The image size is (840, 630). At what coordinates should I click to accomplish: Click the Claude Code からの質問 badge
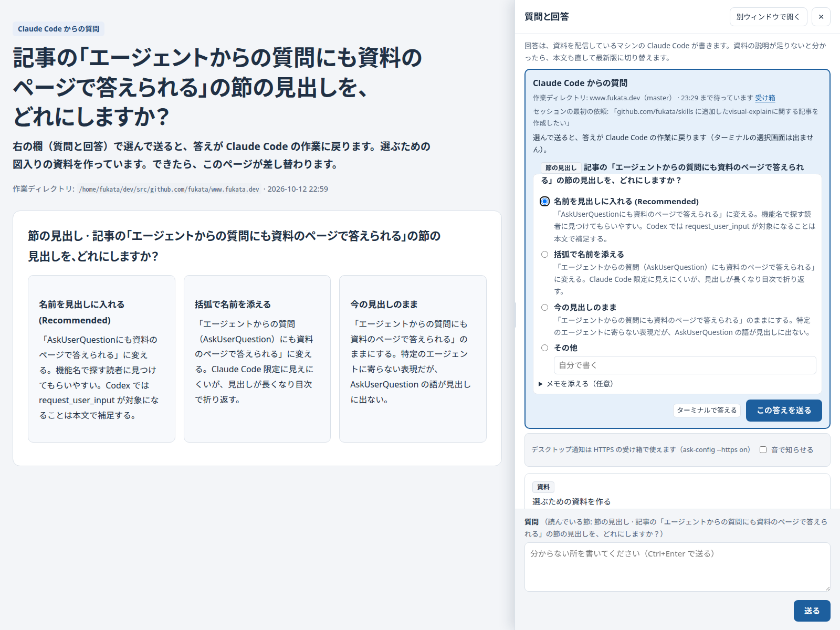tap(58, 29)
